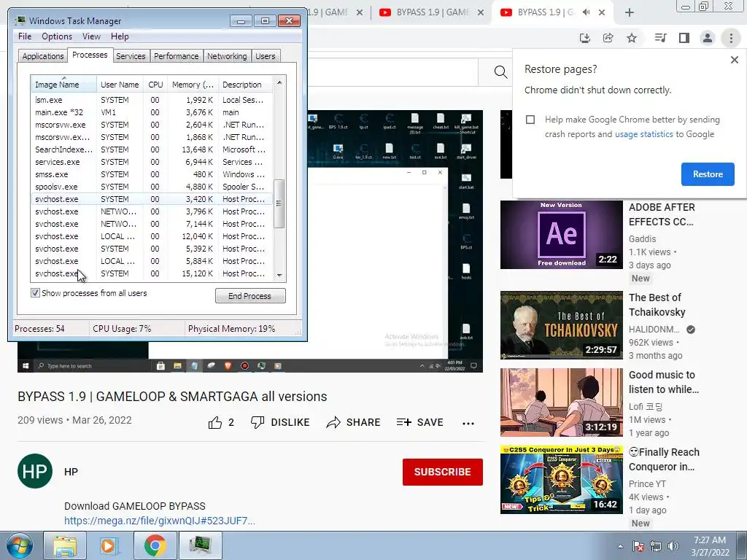
Task: Click SAVE to playlist button
Action: [x=419, y=422]
